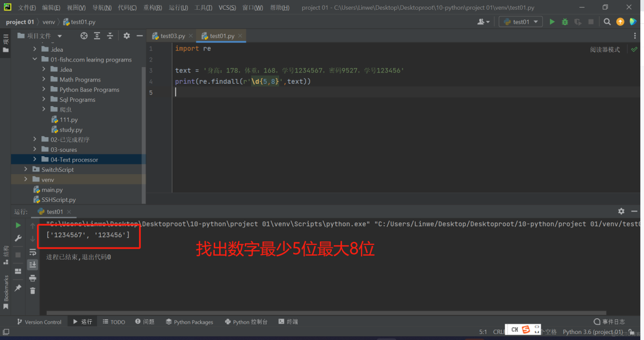The width and height of the screenshot is (644, 340).
Task: Close the test03.py editor tab
Action: tap(190, 36)
